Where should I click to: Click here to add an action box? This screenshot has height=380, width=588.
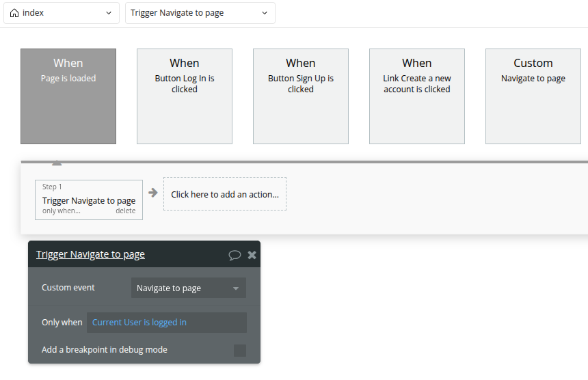pyautogui.click(x=225, y=194)
